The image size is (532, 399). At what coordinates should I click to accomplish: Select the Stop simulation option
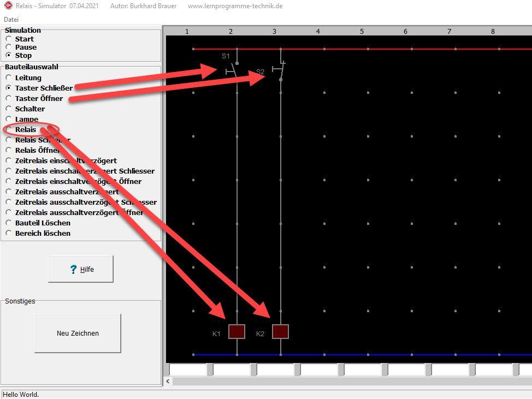coord(8,56)
